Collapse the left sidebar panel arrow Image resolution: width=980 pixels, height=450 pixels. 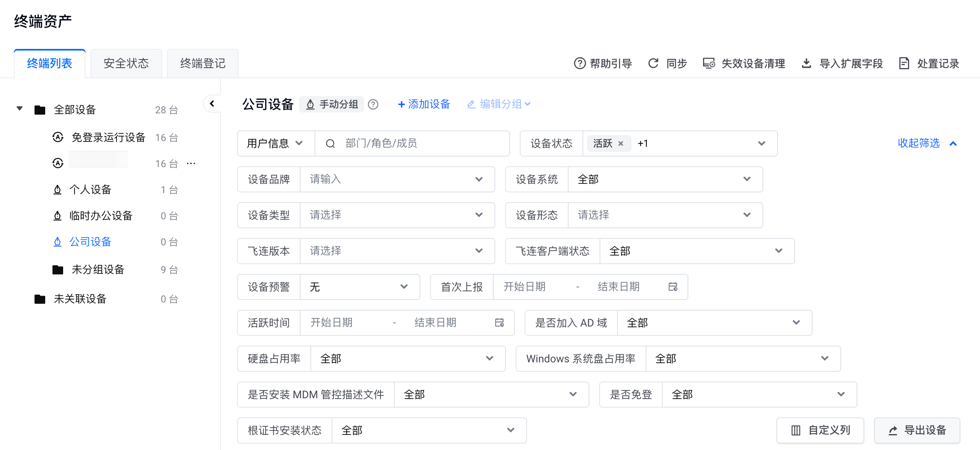point(212,104)
